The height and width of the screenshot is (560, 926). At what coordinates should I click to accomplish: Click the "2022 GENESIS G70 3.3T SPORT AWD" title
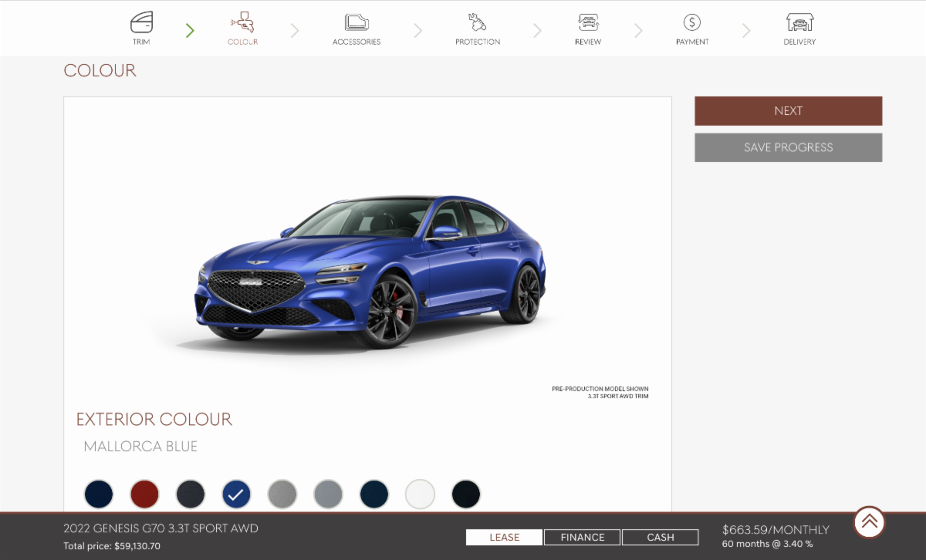tap(161, 529)
